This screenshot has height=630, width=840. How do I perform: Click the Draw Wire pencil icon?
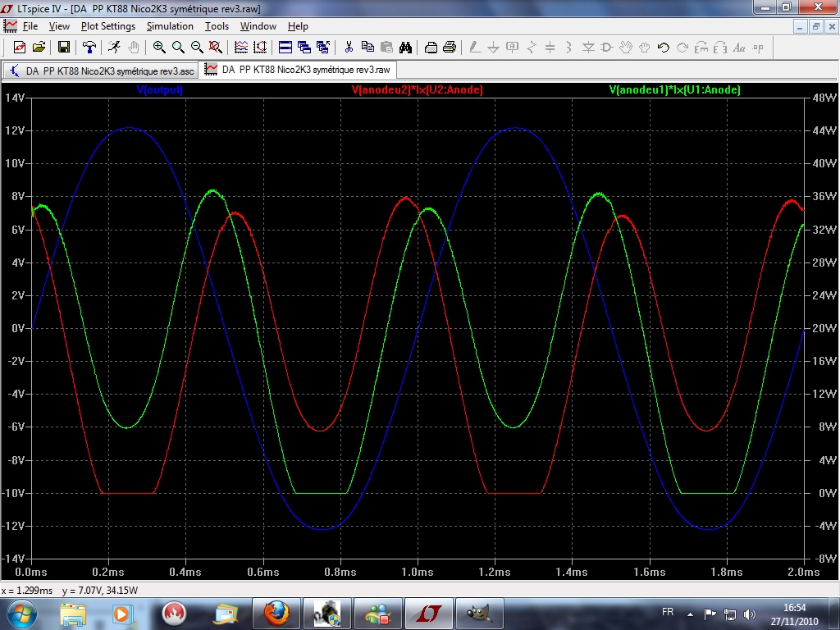[x=475, y=48]
